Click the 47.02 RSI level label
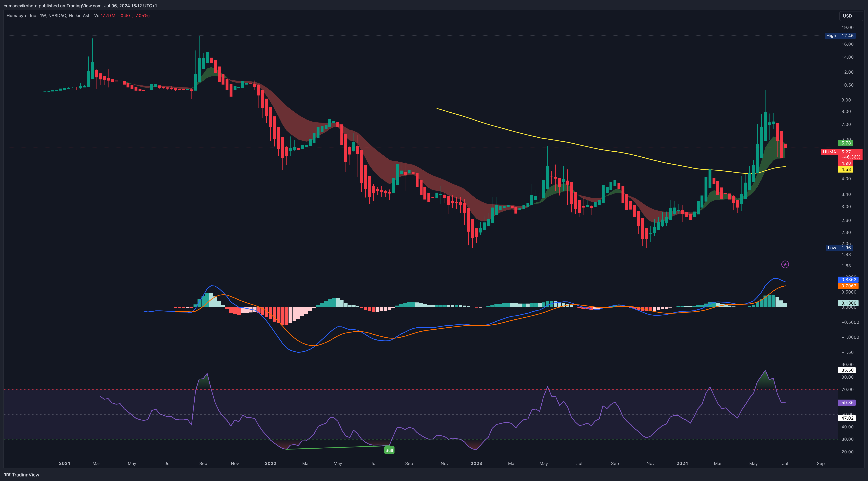 click(x=847, y=418)
